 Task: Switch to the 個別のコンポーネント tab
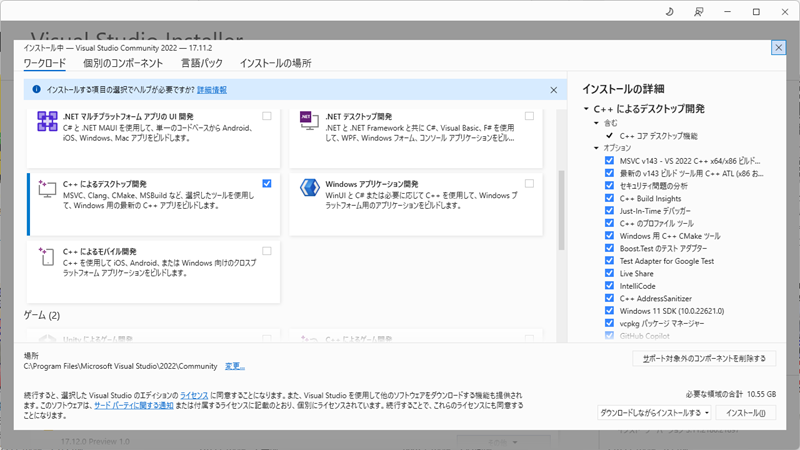123,63
